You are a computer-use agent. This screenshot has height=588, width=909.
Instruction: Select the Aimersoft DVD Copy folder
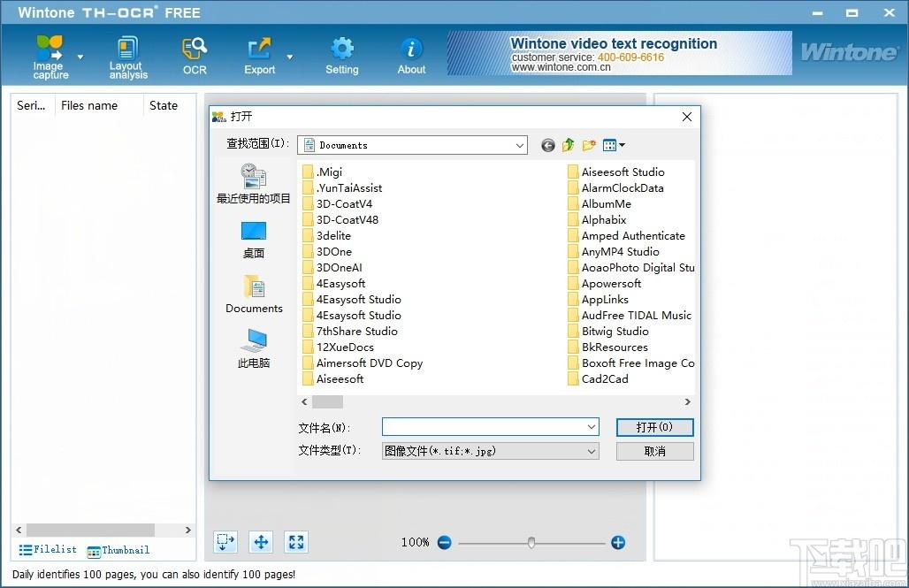363,363
